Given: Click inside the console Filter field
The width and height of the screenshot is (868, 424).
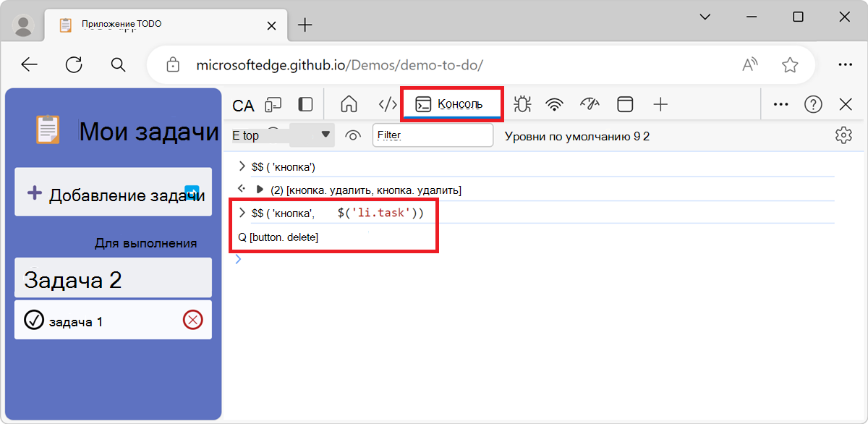Looking at the screenshot, I should pyautogui.click(x=433, y=135).
